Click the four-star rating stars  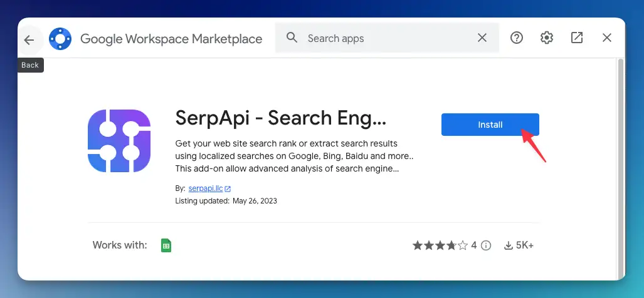coord(440,245)
